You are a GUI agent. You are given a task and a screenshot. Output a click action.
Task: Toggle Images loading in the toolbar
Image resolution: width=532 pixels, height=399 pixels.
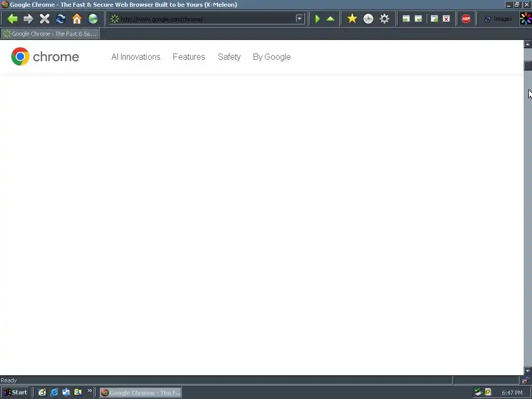tap(498, 19)
